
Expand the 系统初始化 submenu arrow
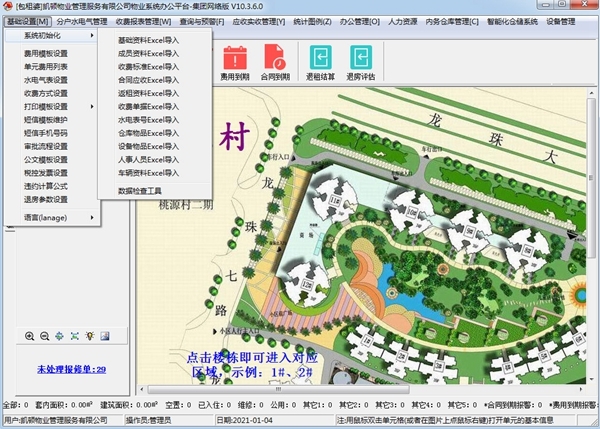pos(92,36)
